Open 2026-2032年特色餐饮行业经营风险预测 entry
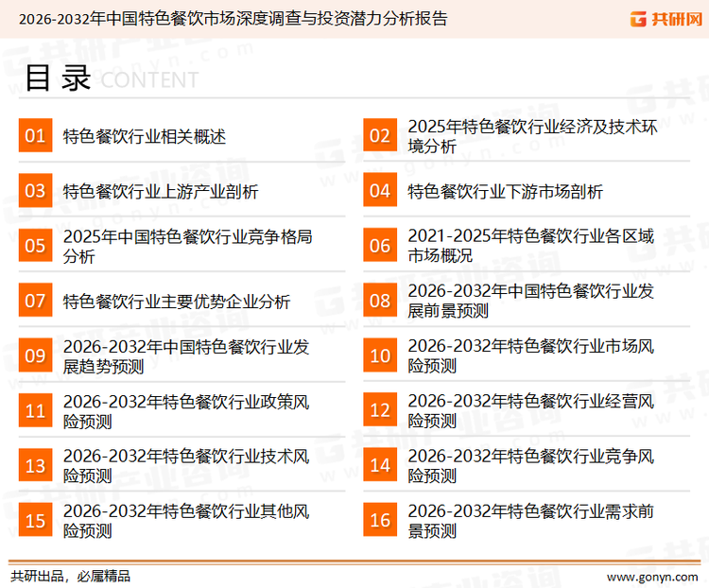The image size is (709, 588). [530, 411]
